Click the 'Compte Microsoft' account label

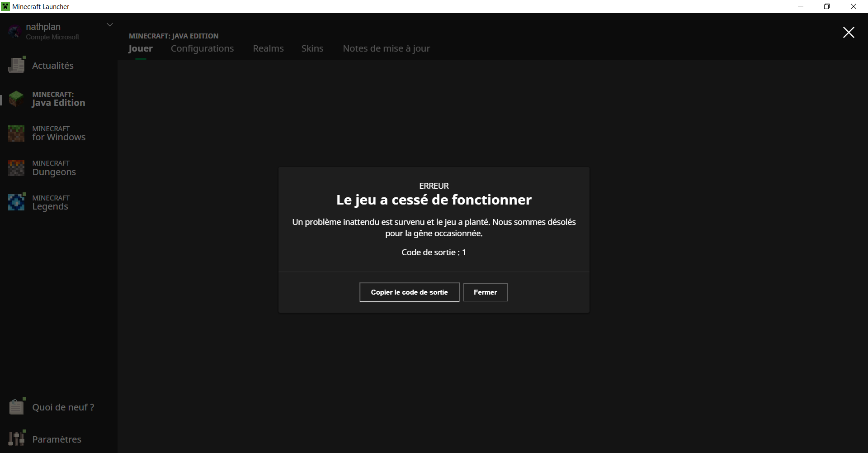tap(52, 37)
